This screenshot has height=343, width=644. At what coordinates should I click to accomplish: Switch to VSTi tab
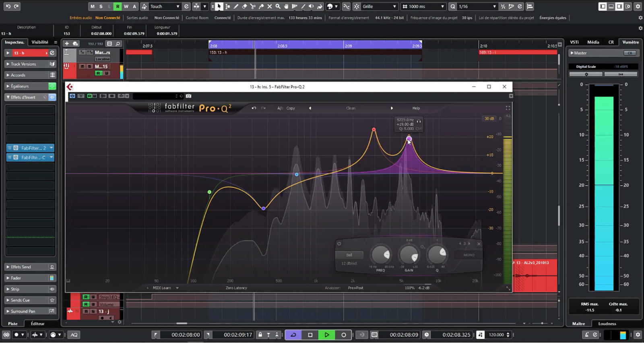pyautogui.click(x=574, y=42)
